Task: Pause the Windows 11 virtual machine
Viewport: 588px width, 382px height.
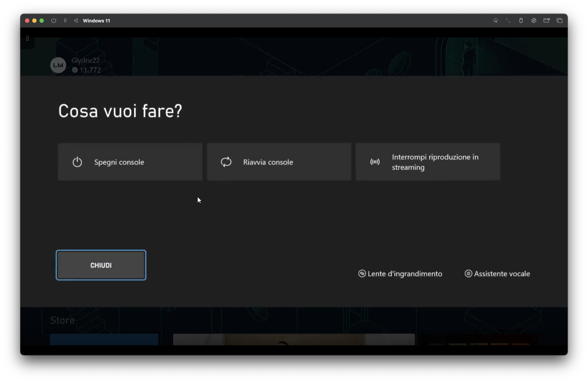Action: (65, 20)
